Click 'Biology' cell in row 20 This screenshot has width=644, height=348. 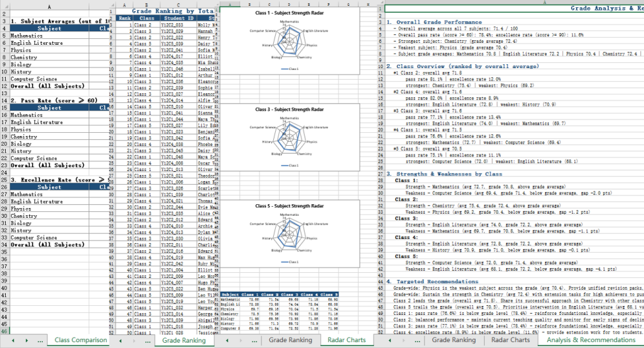click(49, 144)
